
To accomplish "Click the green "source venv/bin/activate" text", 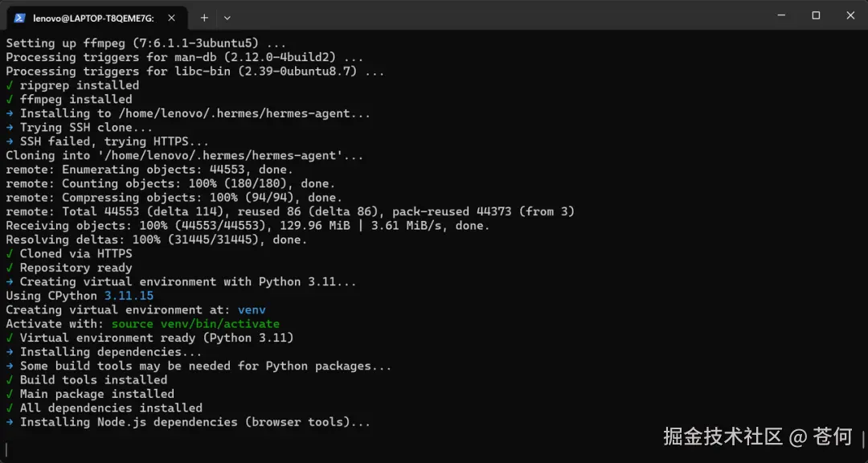I will pos(195,324).
